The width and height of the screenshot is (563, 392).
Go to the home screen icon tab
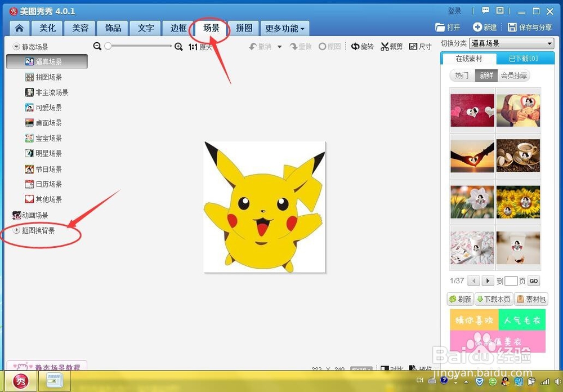click(x=19, y=28)
